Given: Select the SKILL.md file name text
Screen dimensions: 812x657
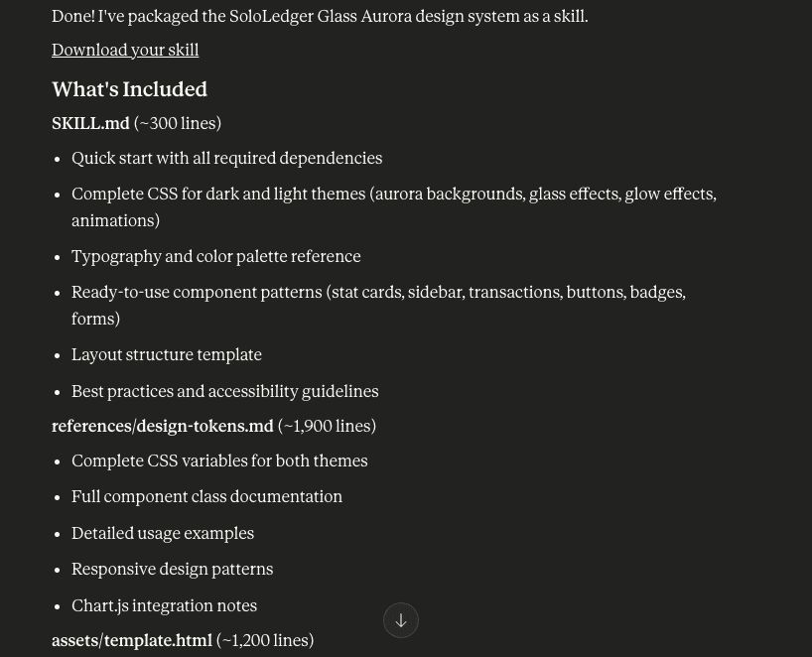Looking at the screenshot, I should click(90, 123).
